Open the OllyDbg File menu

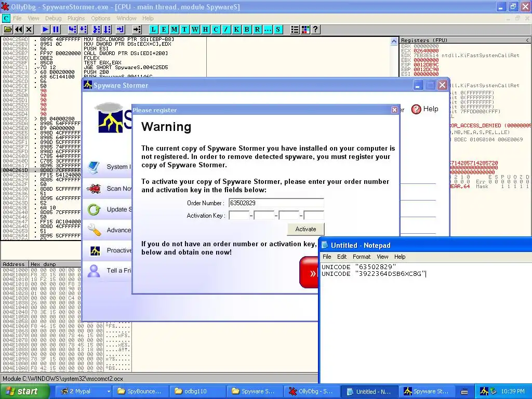[x=17, y=18]
